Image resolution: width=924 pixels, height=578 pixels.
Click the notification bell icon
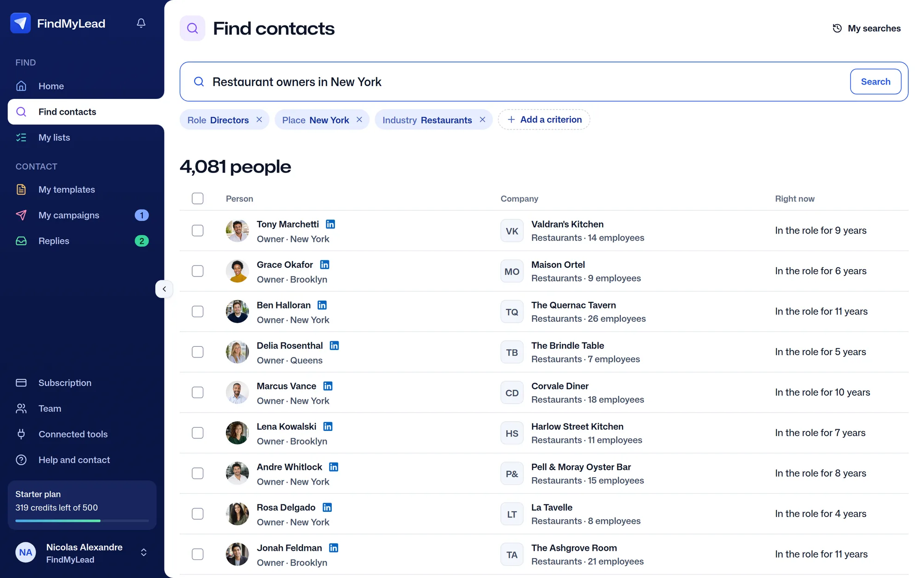coord(141,23)
